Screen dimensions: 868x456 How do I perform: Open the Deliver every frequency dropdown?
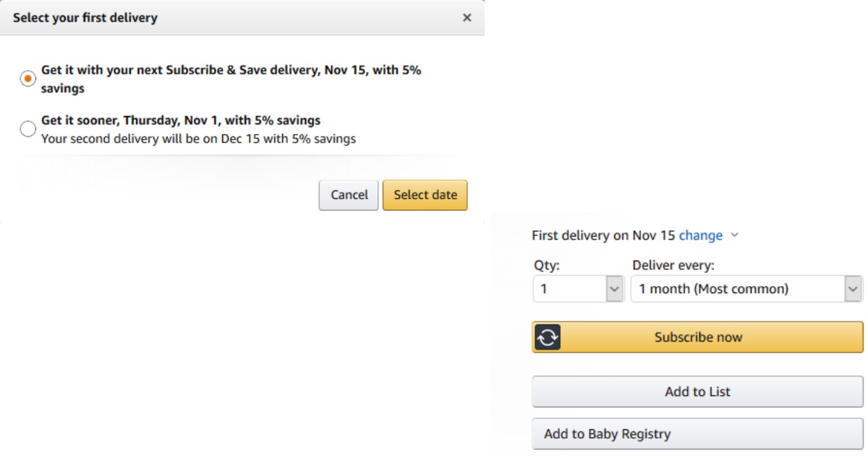[738, 289]
